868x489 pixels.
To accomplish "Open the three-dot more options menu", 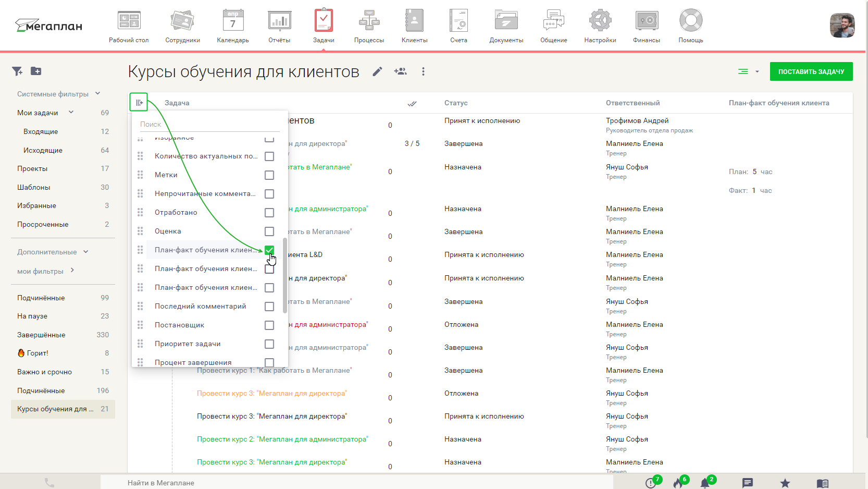I will click(x=423, y=71).
